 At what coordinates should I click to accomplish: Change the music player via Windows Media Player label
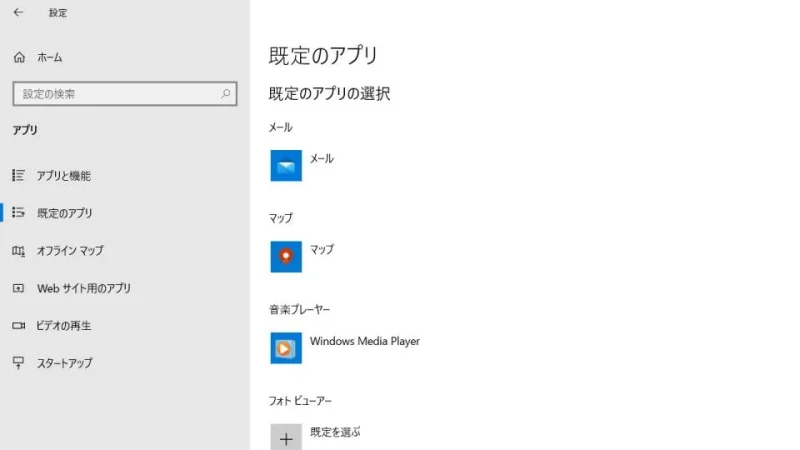click(x=365, y=341)
